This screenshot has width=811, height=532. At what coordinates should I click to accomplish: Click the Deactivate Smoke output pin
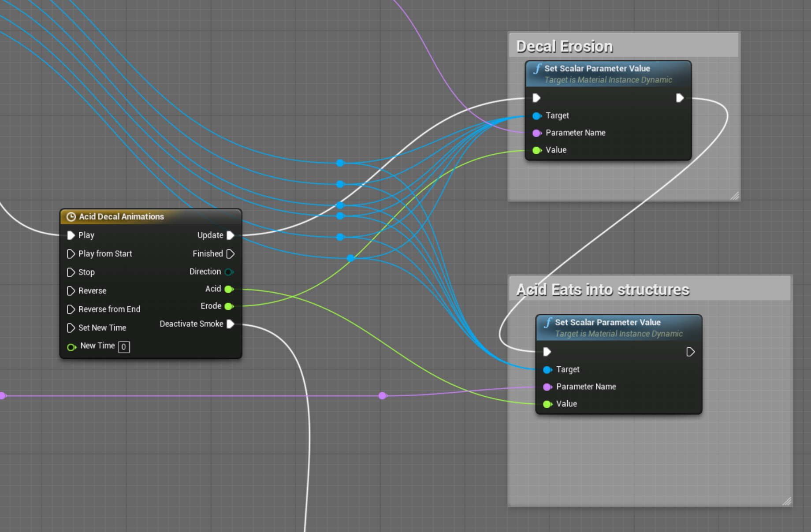[x=230, y=324]
